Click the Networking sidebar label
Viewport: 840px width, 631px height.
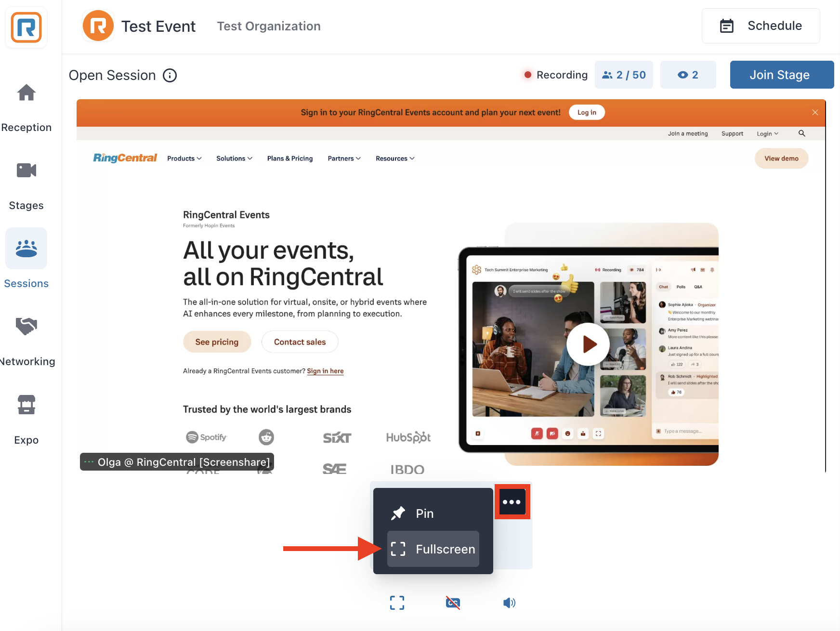point(27,361)
